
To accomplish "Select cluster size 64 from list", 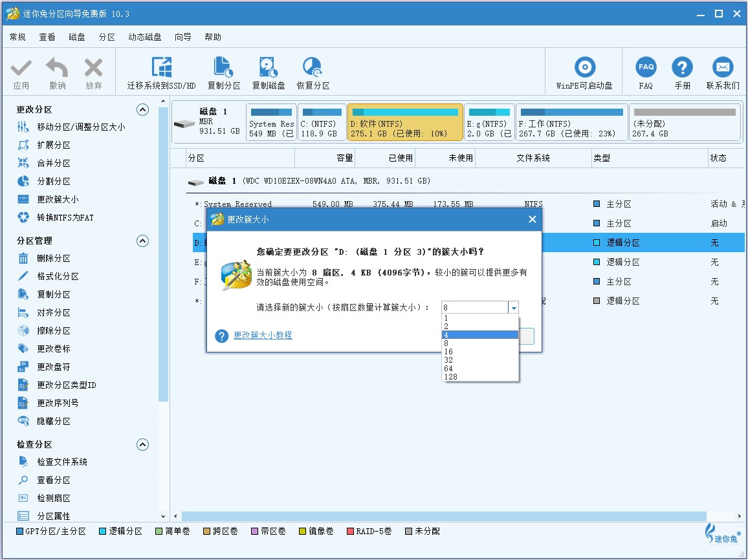I will coord(480,369).
